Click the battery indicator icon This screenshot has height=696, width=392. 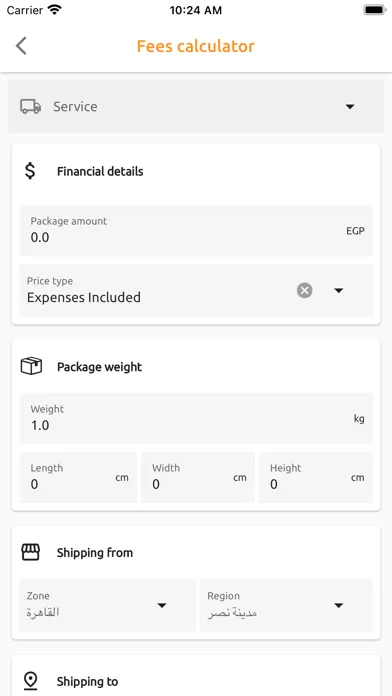coord(375,10)
